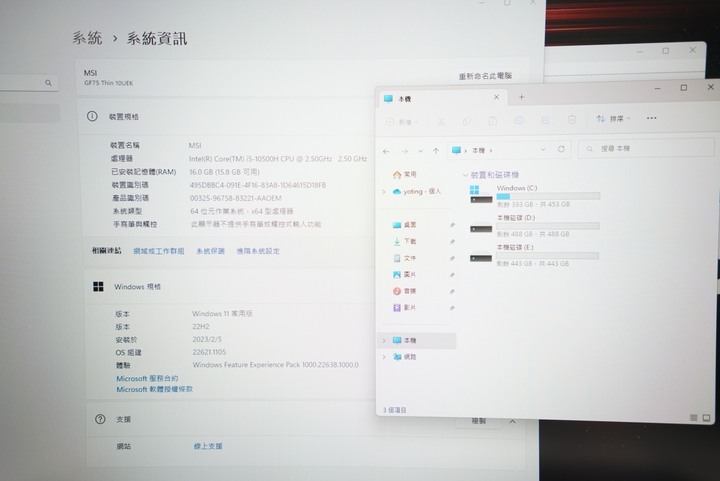Click the 本機磁碟 (E:) drive icon

pyautogui.click(x=481, y=258)
